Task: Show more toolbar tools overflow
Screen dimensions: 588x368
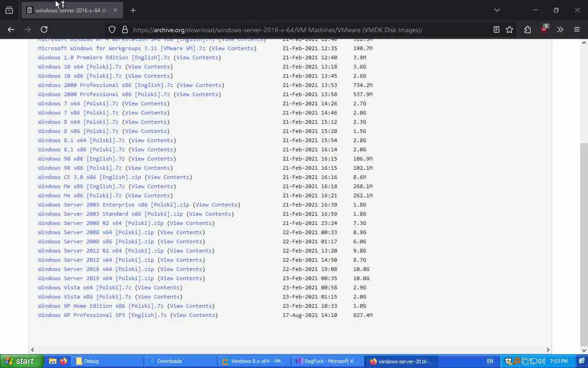Action: [x=560, y=30]
